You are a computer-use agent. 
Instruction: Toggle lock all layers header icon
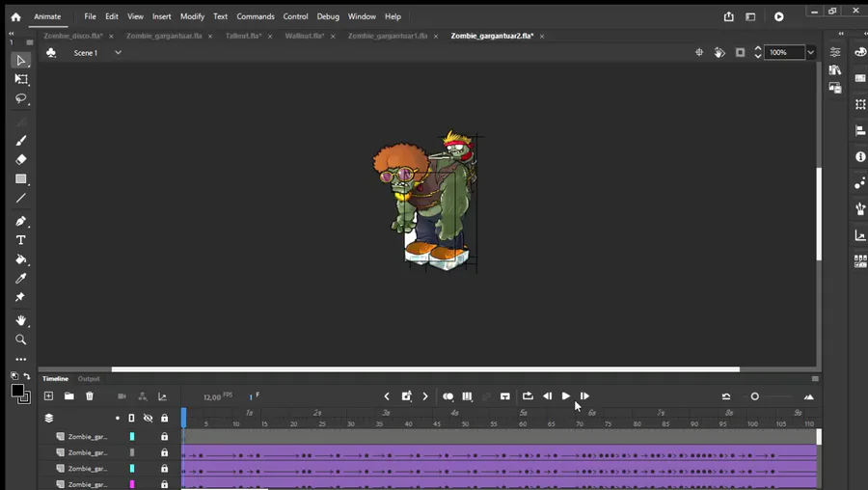point(164,418)
